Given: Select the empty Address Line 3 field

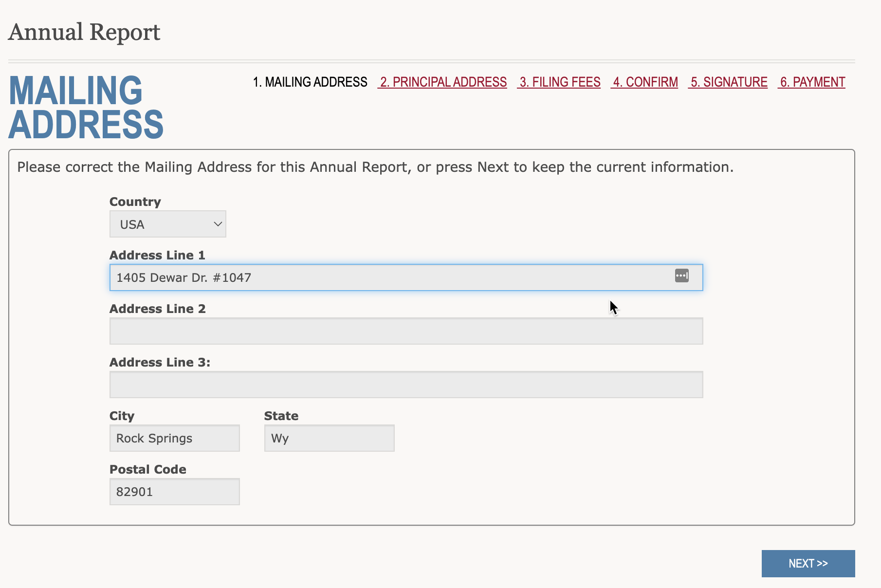Looking at the screenshot, I should point(406,385).
